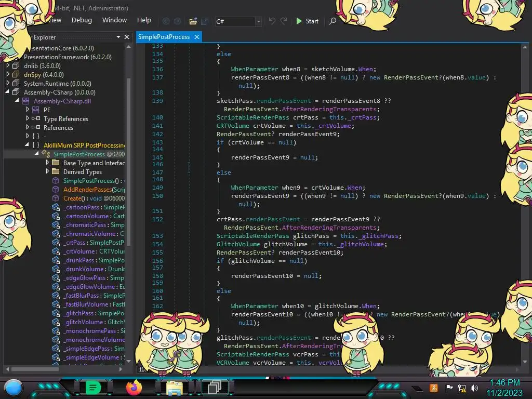
Task: Open the Assembly Explorer panel options arrow
Action: pyautogui.click(x=118, y=37)
